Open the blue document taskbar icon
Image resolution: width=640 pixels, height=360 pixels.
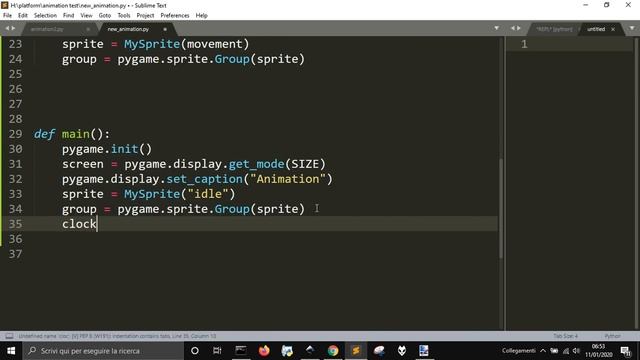pos(424,351)
